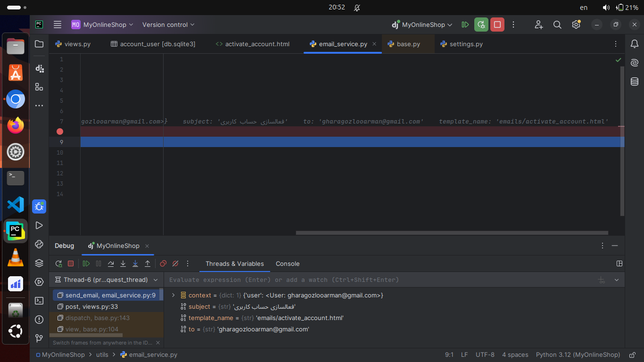Open the Structure tool window icon

click(39, 87)
